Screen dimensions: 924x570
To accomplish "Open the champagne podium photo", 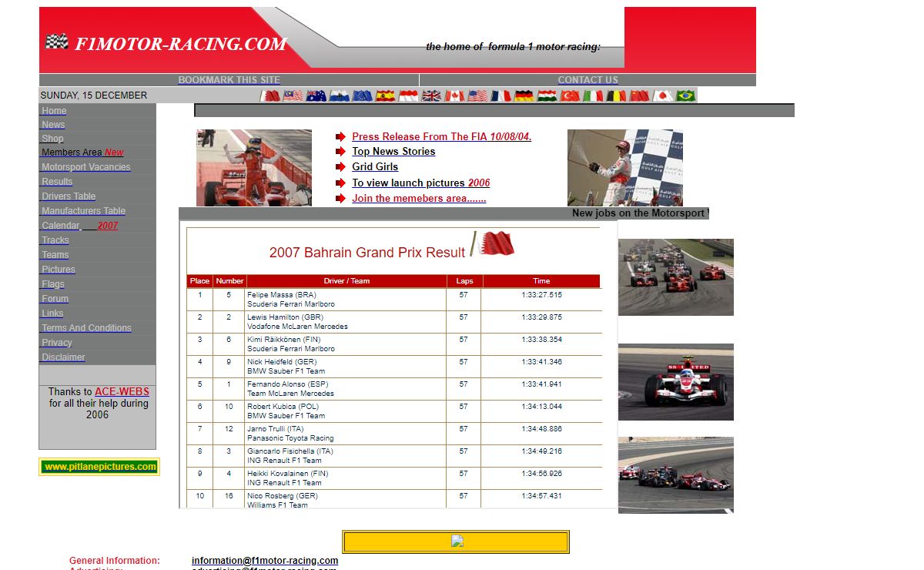I will [x=625, y=168].
